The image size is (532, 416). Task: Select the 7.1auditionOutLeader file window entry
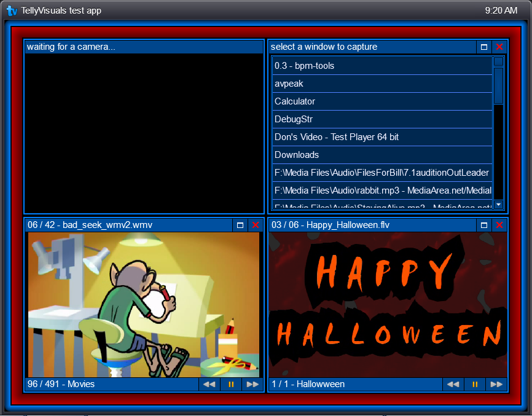click(382, 173)
